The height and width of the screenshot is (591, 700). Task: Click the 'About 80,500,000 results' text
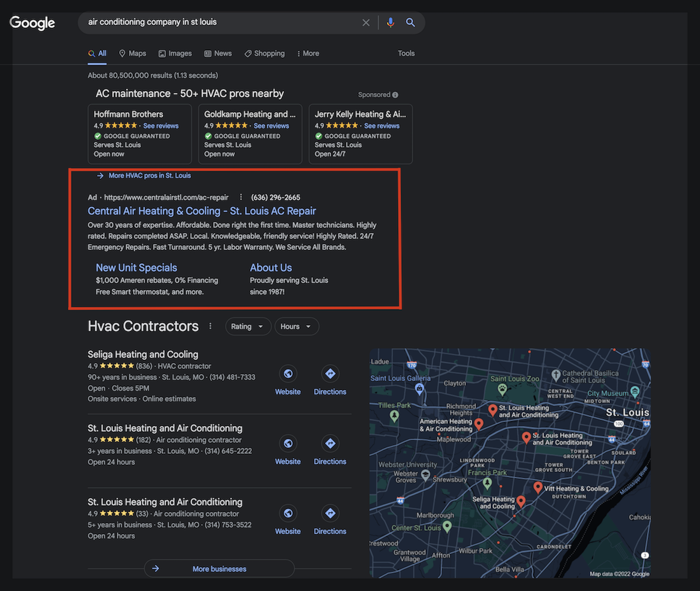(153, 75)
